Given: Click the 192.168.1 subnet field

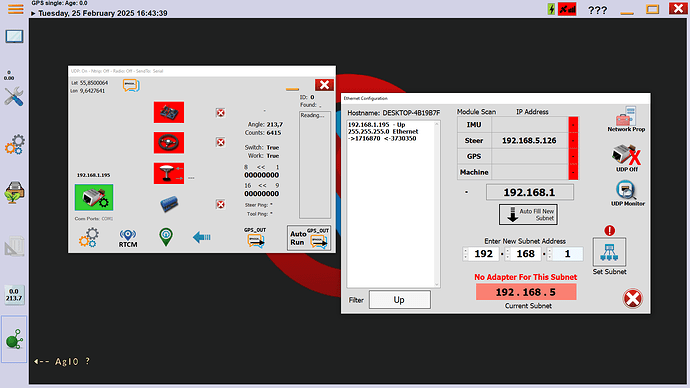Looking at the screenshot, I should point(529,192).
